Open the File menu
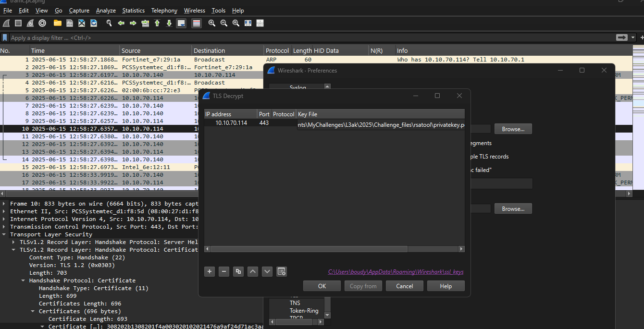The width and height of the screenshot is (644, 329). [8, 11]
